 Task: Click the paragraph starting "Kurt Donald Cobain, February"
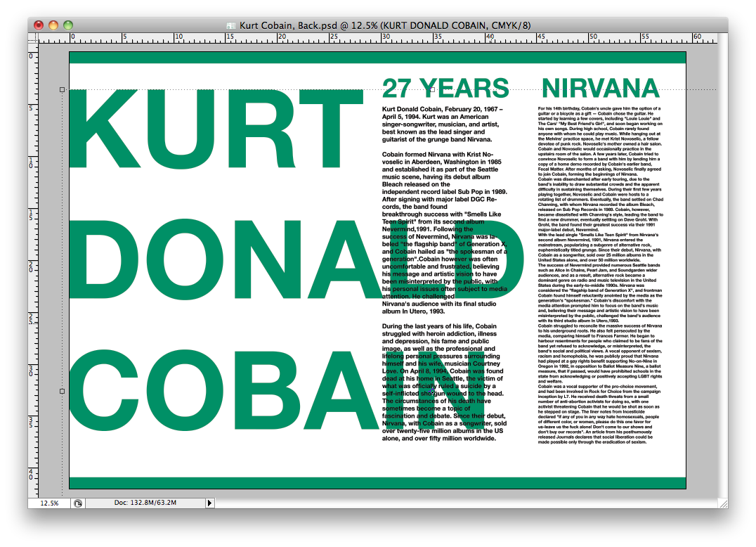[x=443, y=124]
